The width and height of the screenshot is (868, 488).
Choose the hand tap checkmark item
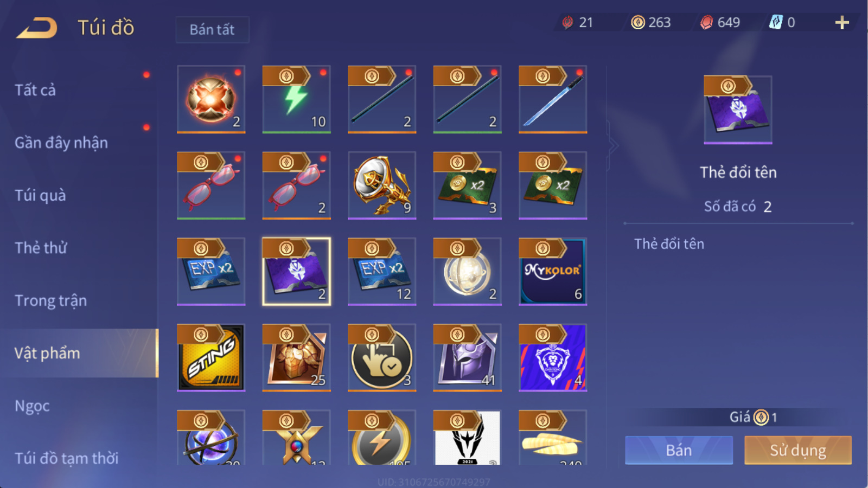[x=382, y=358]
